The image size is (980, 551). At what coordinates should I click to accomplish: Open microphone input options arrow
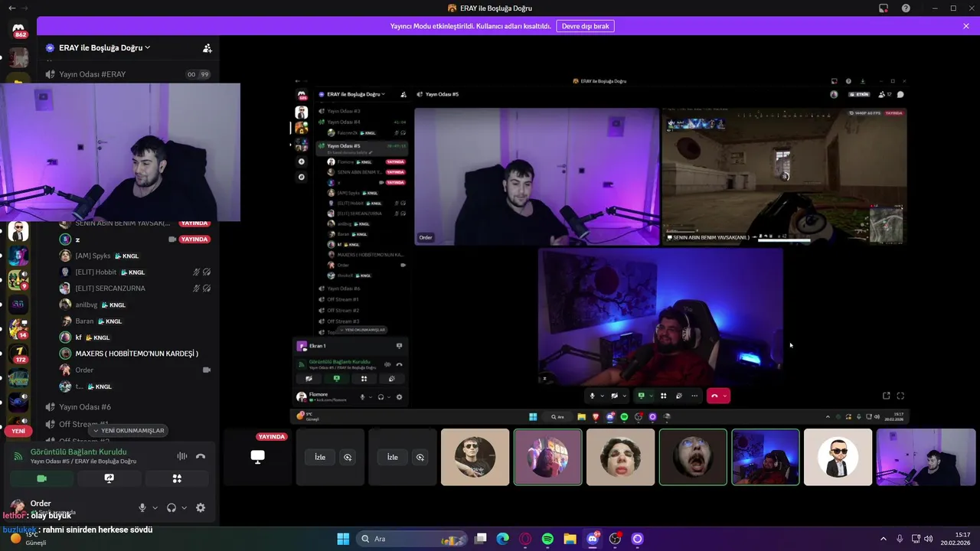point(155,507)
